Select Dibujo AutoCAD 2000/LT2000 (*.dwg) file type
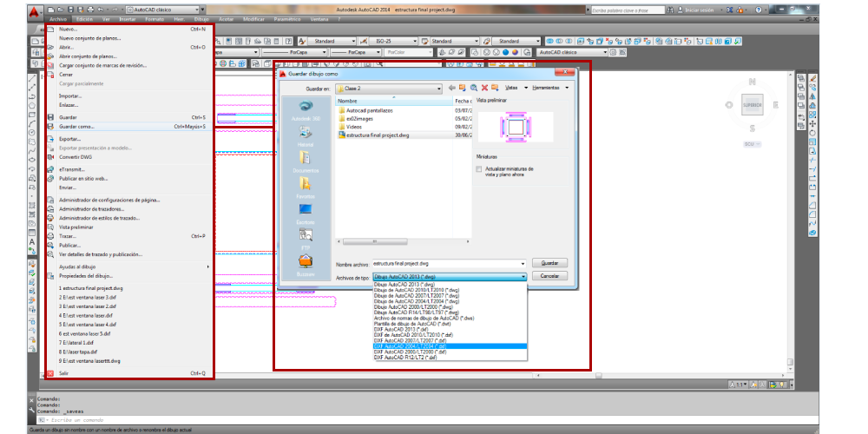868x434 pixels. coord(450,306)
